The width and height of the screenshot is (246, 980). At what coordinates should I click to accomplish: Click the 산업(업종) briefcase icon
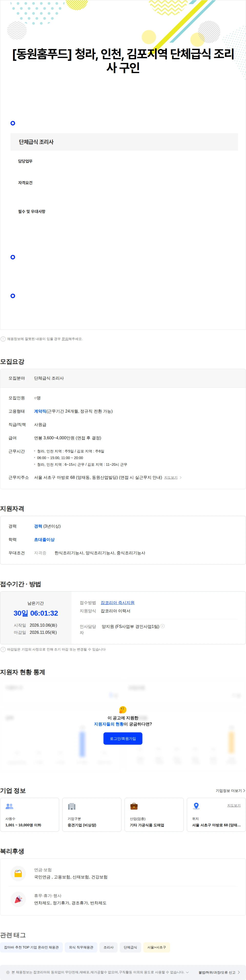(x=134, y=806)
